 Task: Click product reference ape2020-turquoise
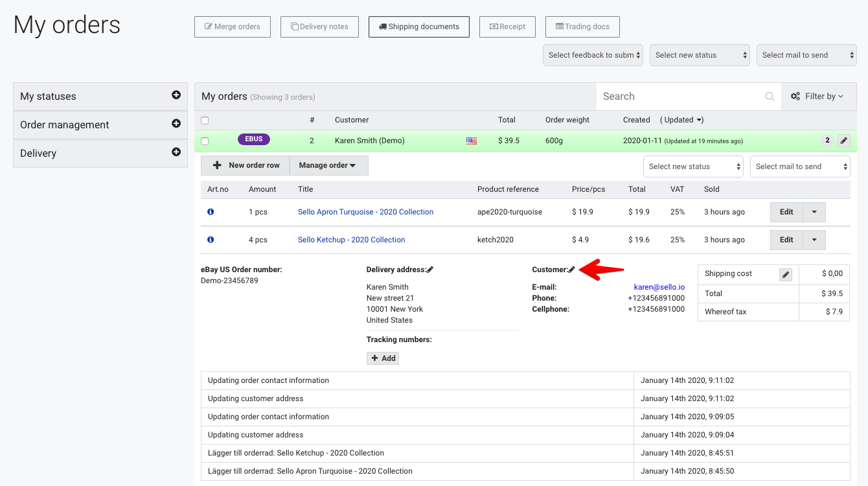(x=510, y=212)
